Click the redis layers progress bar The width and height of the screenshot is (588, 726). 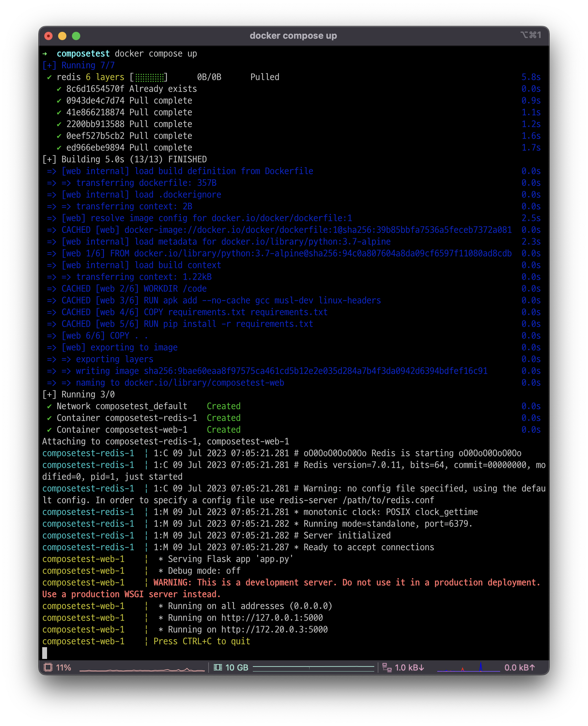click(x=149, y=77)
